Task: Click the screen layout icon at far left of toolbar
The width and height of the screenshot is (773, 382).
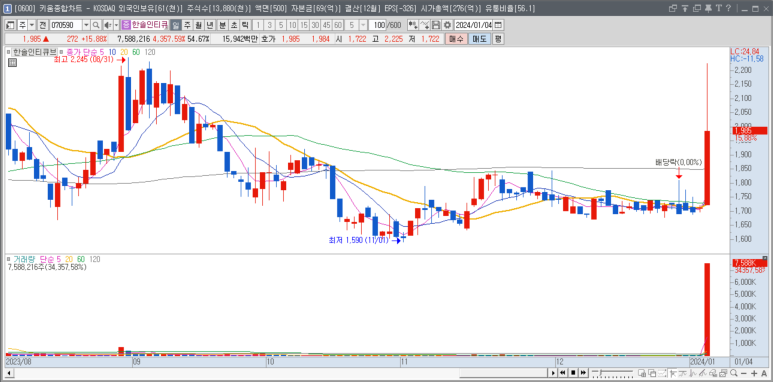Action: (10, 25)
